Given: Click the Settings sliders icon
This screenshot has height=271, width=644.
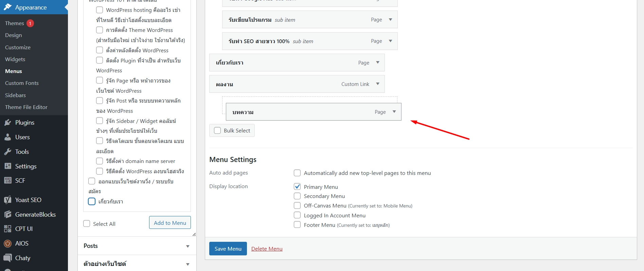Looking at the screenshot, I should click(7, 166).
